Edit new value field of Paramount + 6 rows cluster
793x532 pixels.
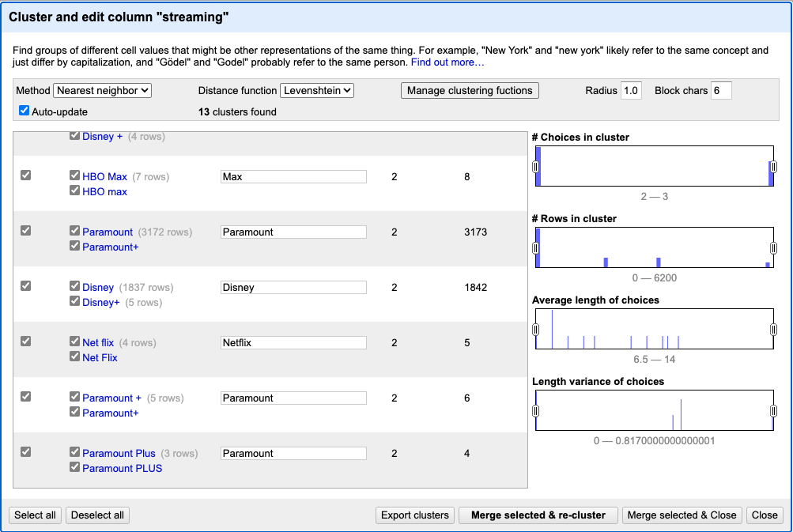click(x=293, y=398)
